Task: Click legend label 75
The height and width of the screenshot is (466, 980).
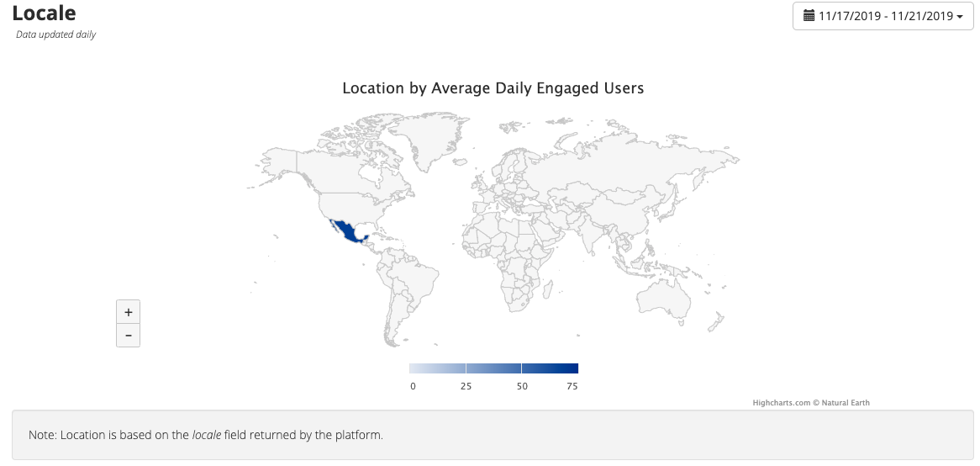Action: pyautogui.click(x=572, y=386)
